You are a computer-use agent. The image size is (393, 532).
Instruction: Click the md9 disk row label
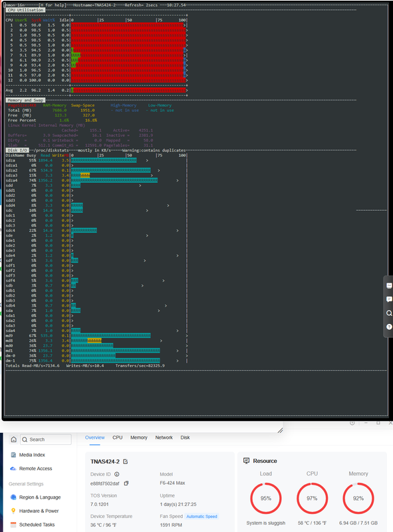[9, 336]
